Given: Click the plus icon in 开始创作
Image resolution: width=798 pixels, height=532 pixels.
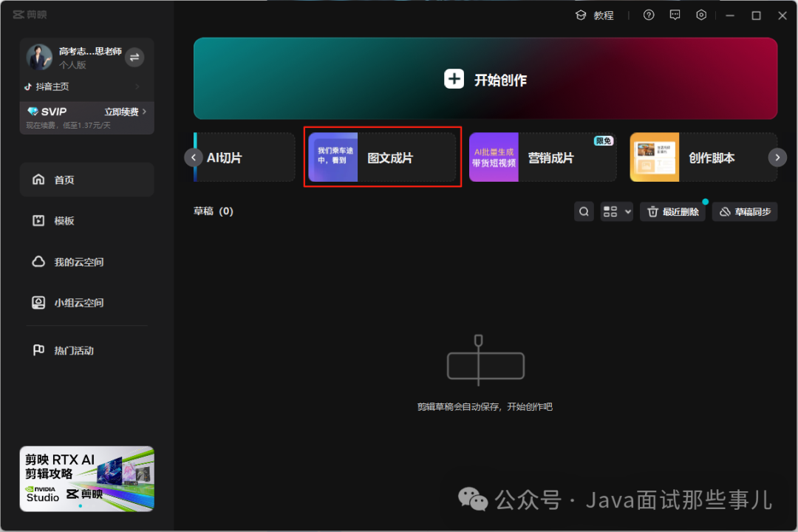Looking at the screenshot, I should 454,79.
